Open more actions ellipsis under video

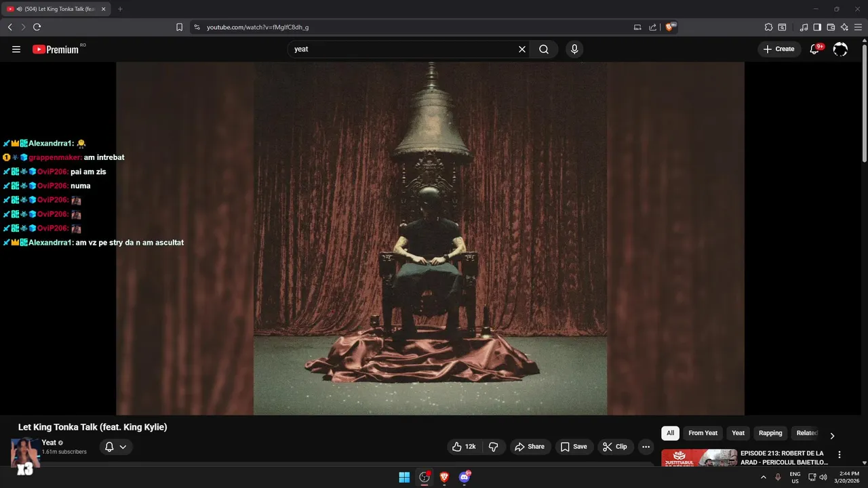tap(646, 447)
